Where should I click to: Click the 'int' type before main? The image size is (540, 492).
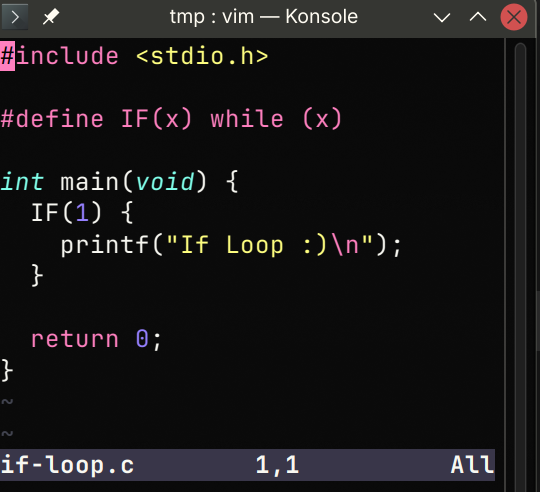click(22, 181)
